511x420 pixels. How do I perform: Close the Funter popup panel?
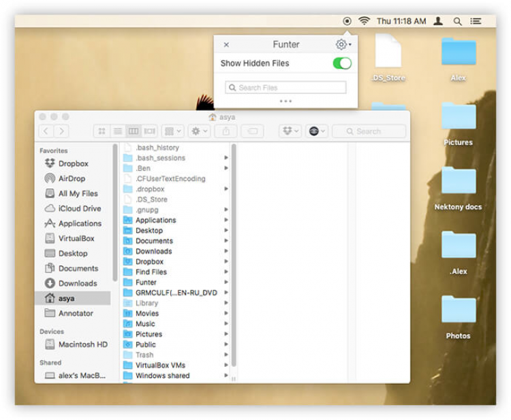(226, 45)
